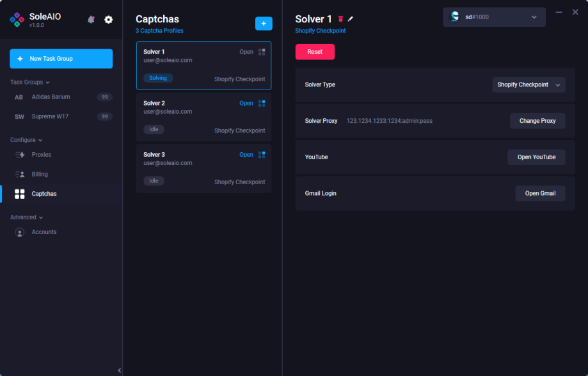Click the Solving status badge
Image resolution: width=588 pixels, height=376 pixels.
point(158,78)
